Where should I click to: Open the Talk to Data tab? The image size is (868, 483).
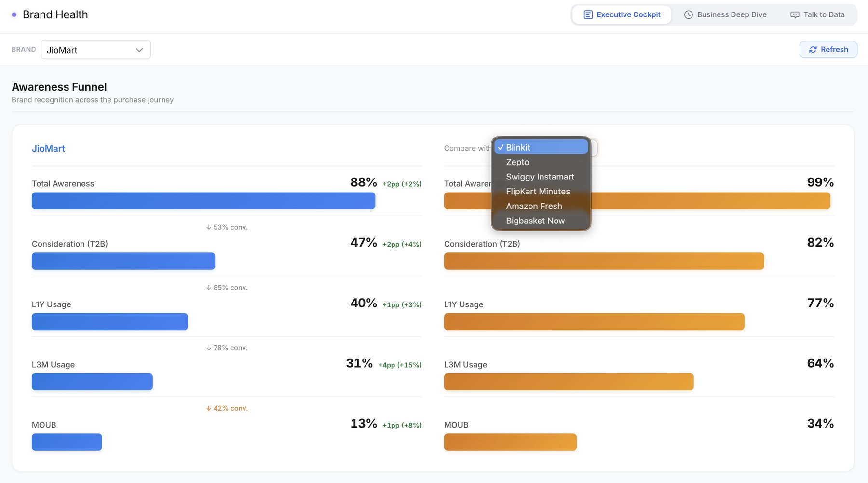click(x=817, y=14)
